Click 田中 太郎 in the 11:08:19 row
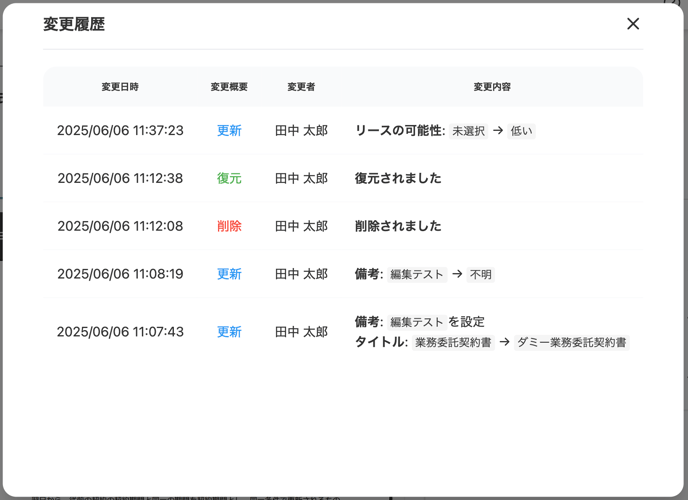The image size is (688, 500). (x=301, y=274)
